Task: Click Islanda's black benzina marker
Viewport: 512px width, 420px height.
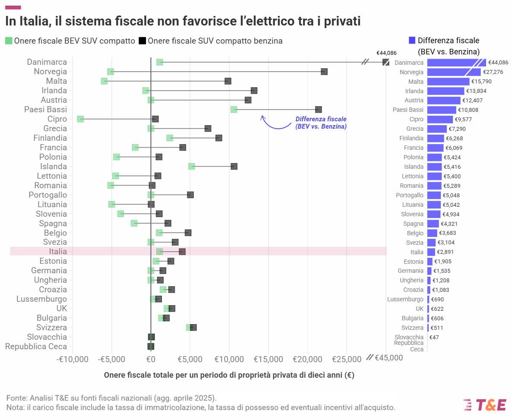Action: click(x=234, y=166)
